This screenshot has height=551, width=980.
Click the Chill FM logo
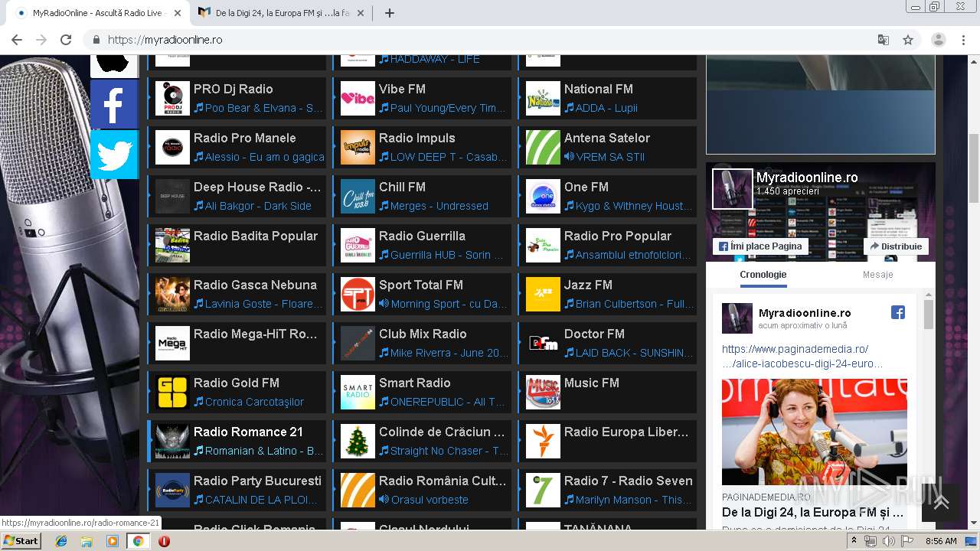click(x=358, y=197)
